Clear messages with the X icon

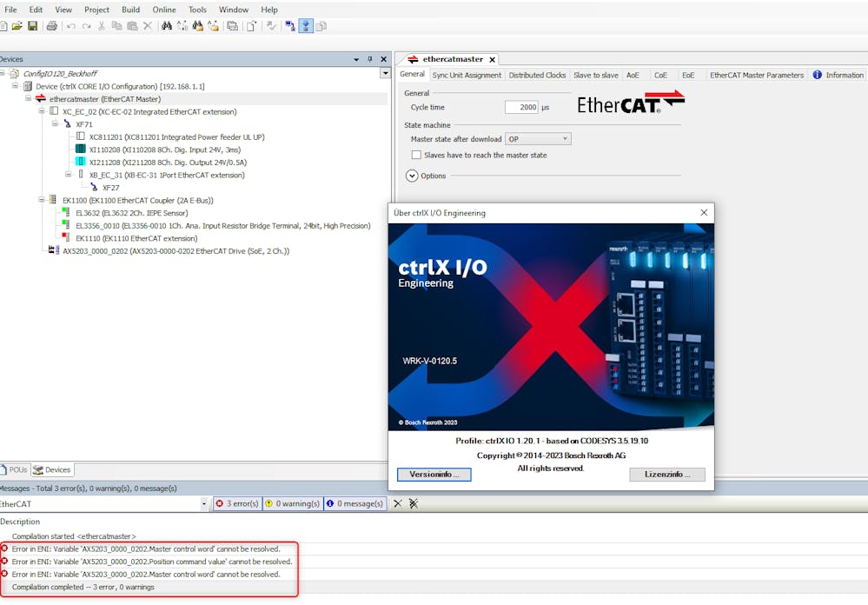pyautogui.click(x=397, y=503)
